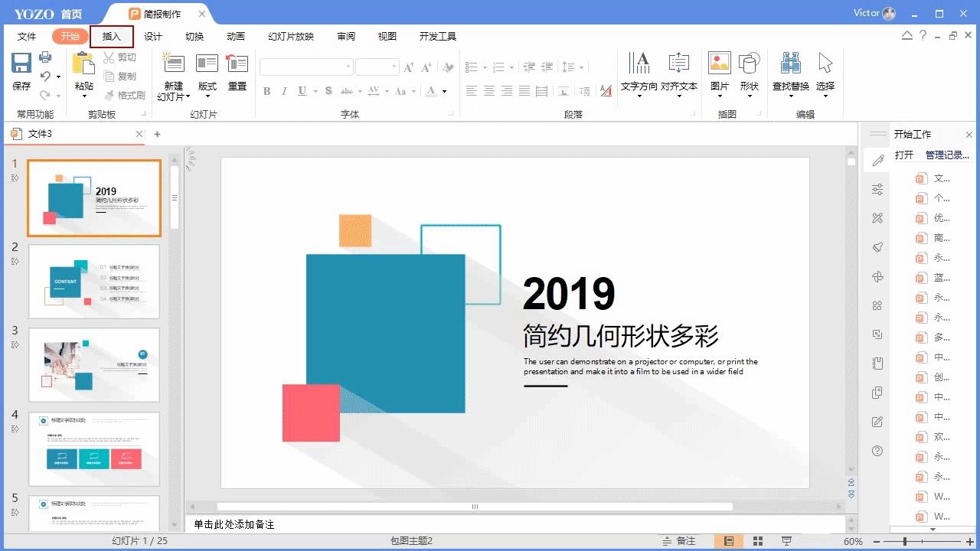This screenshot has width=980, height=551.
Task: Open the font size dropdown
Action: point(393,67)
